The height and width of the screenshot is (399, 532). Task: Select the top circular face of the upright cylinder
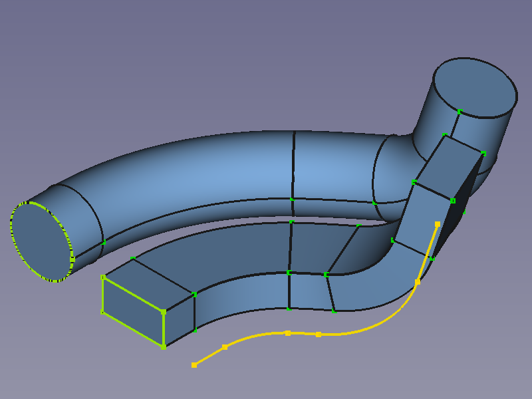(x=475, y=87)
